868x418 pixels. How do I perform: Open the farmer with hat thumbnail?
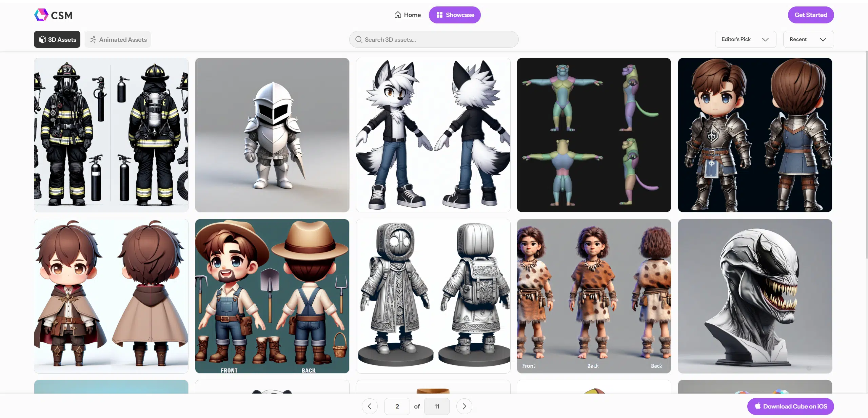point(272,296)
